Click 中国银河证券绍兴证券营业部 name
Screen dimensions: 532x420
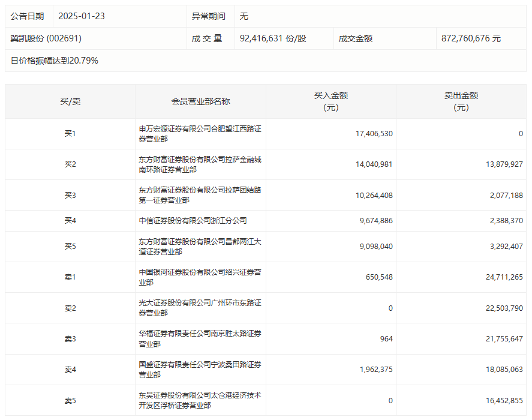(x=200, y=277)
